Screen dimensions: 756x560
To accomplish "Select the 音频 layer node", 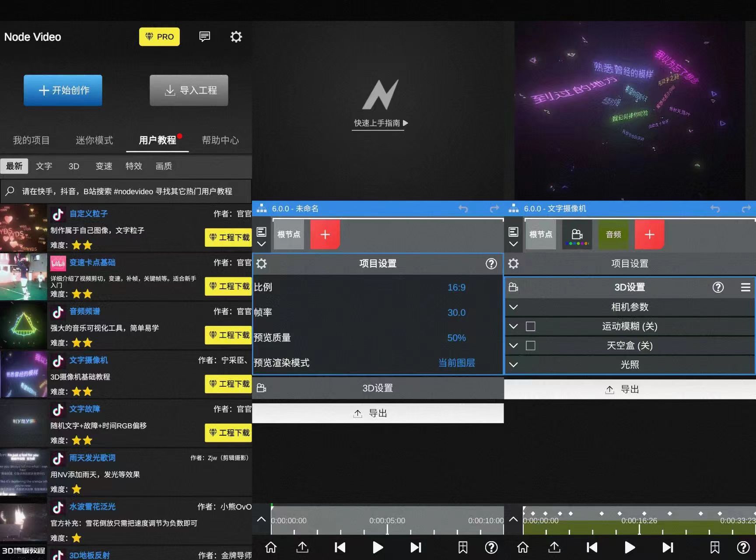I will point(613,234).
